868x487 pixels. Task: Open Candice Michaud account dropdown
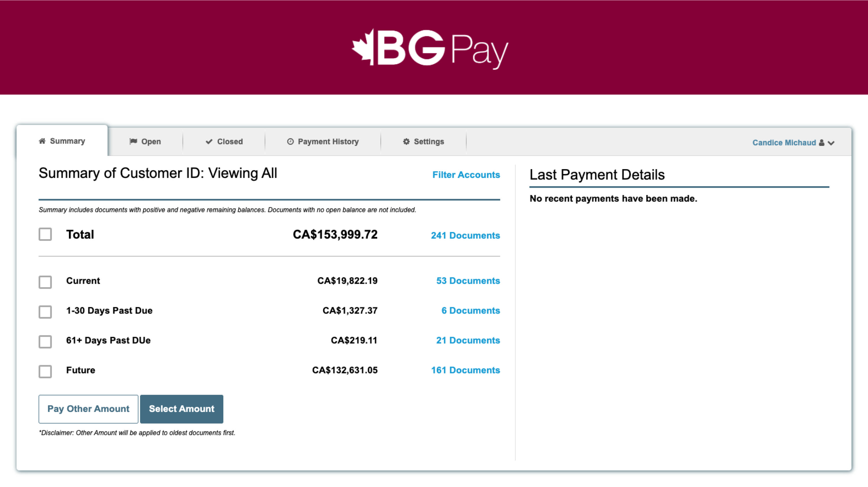[784, 143]
